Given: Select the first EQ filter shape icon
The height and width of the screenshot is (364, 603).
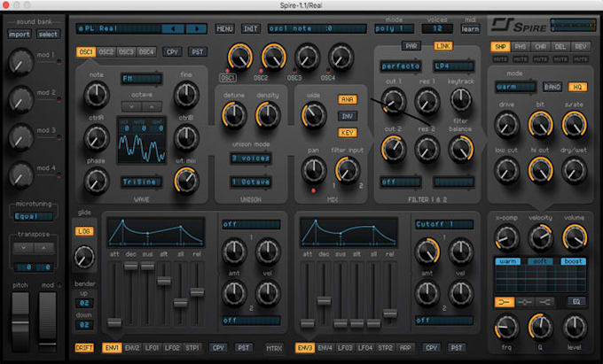Looking at the screenshot, I should pyautogui.click(x=505, y=302).
